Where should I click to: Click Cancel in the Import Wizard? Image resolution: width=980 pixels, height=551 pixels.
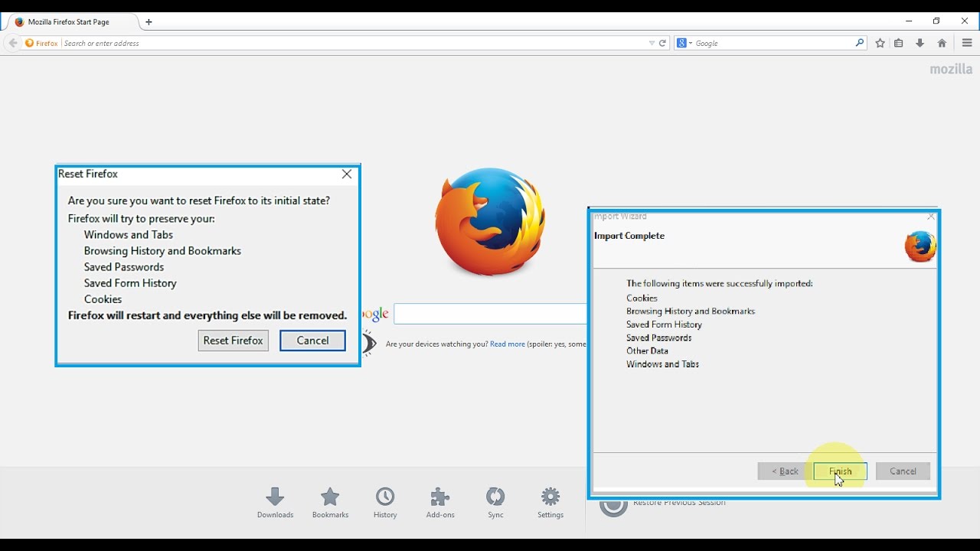903,471
